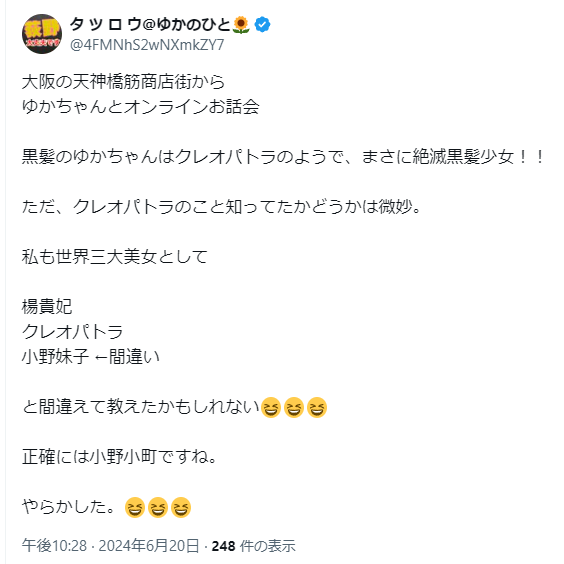This screenshot has width=564, height=564.
Task: Click middle laughing emoji after やらかした
Action: pyautogui.click(x=158, y=508)
